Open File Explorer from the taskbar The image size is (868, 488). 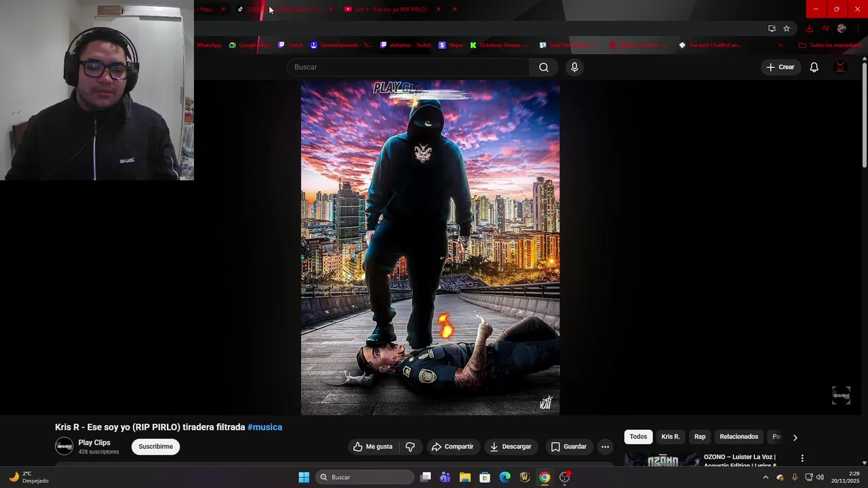[x=465, y=477]
